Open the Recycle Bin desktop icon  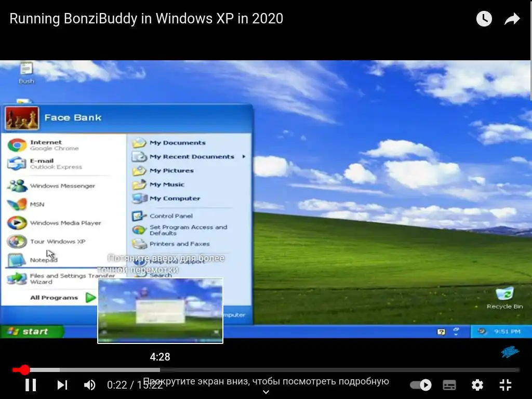pos(504,298)
